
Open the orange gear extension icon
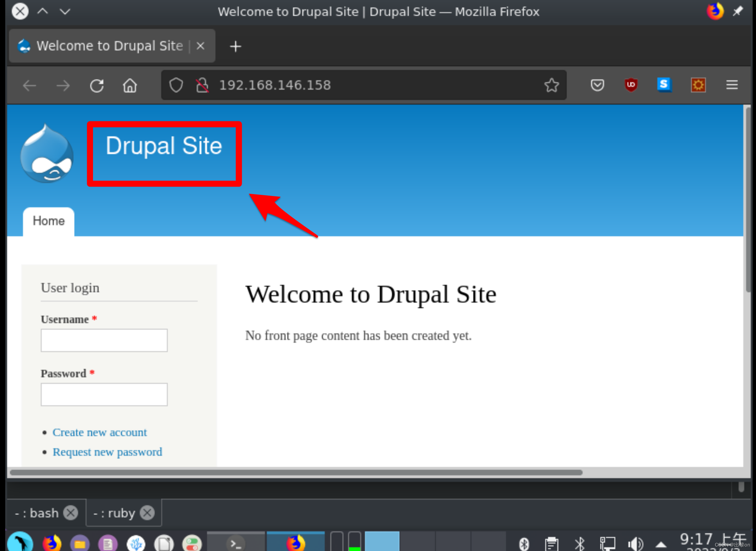[698, 85]
